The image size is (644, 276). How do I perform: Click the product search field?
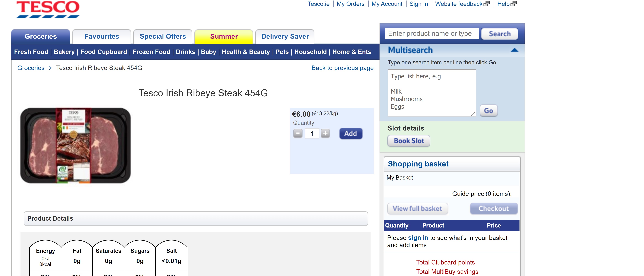(432, 34)
